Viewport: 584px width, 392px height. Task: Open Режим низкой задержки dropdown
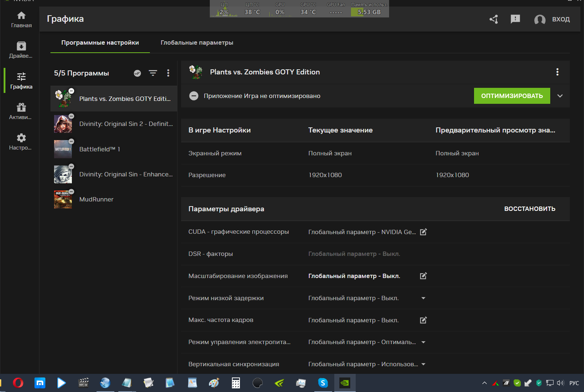tap(423, 298)
